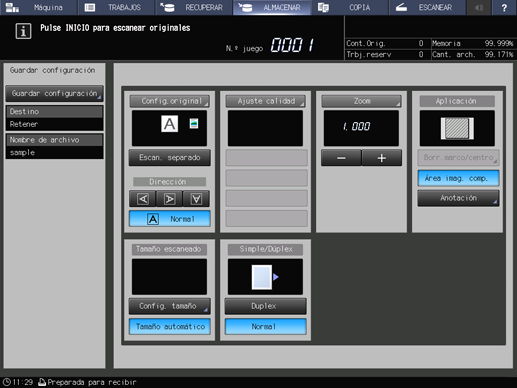
Task: Switch to the ESCANEAR tab
Action: [427, 7]
